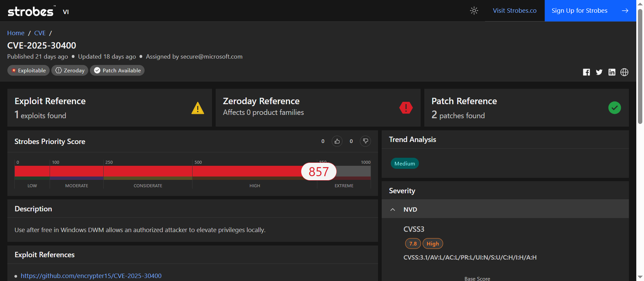Click the 7.8 CVSS score badge

413,244
